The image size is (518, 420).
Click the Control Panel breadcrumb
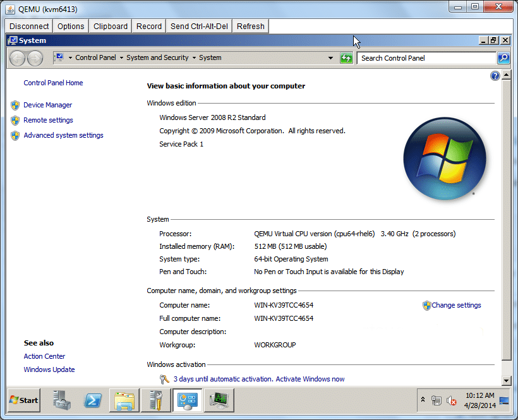(95, 57)
